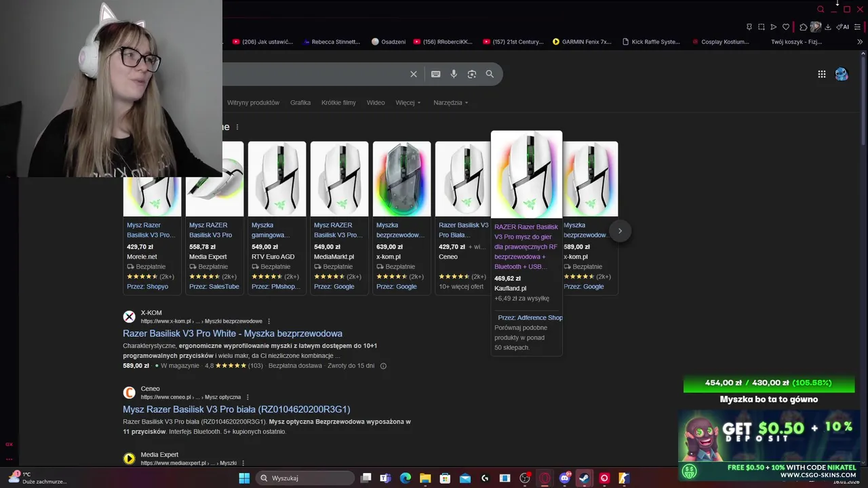The width and height of the screenshot is (868, 488).
Task: Show more bookmarks with double chevron
Action: click(861, 41)
